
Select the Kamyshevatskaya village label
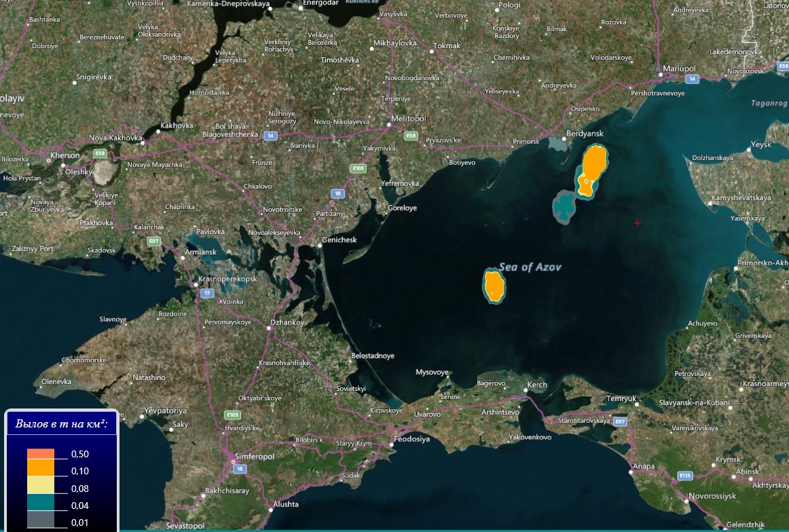click(741, 197)
